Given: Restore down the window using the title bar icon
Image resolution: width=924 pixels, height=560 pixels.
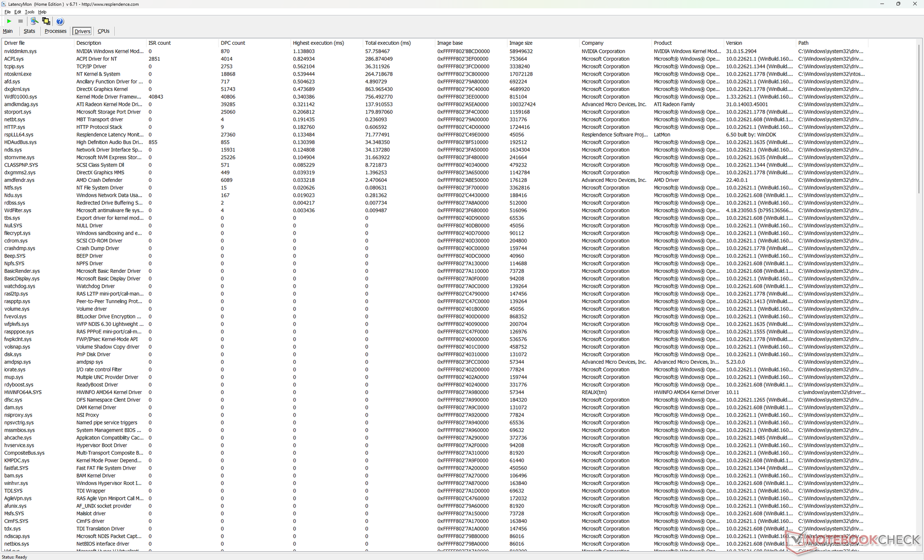Looking at the screenshot, I should (898, 4).
